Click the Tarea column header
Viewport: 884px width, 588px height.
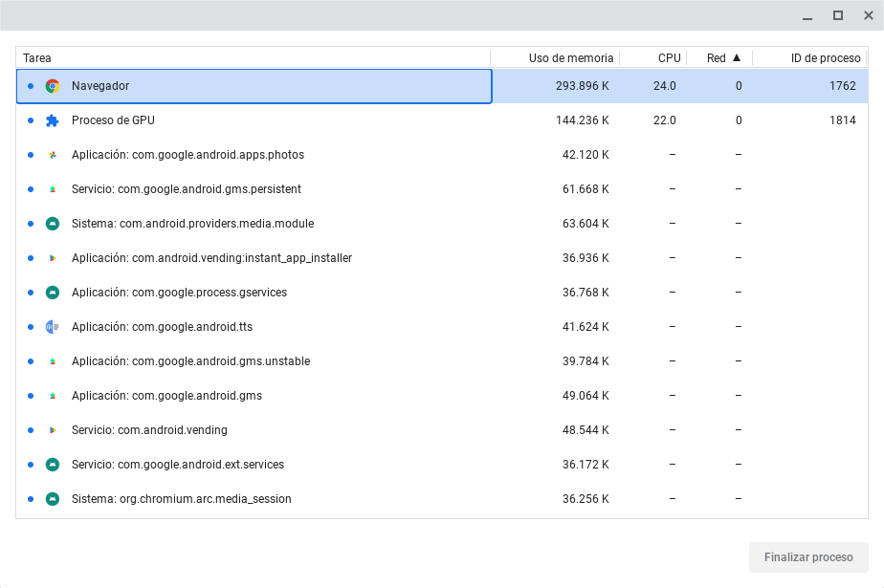[36, 57]
